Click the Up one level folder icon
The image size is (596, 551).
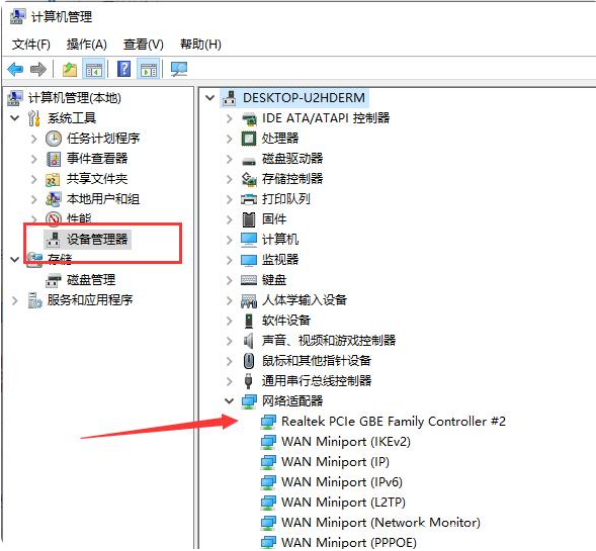point(70,70)
